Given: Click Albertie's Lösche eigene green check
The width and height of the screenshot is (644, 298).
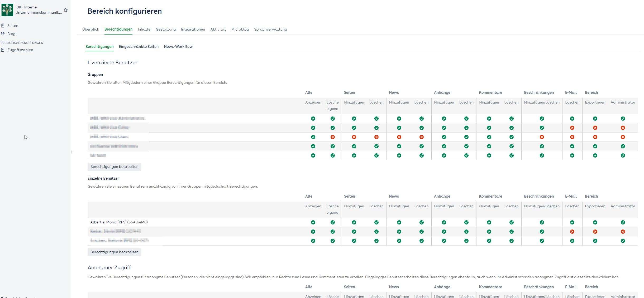Looking at the screenshot, I should click(333, 222).
